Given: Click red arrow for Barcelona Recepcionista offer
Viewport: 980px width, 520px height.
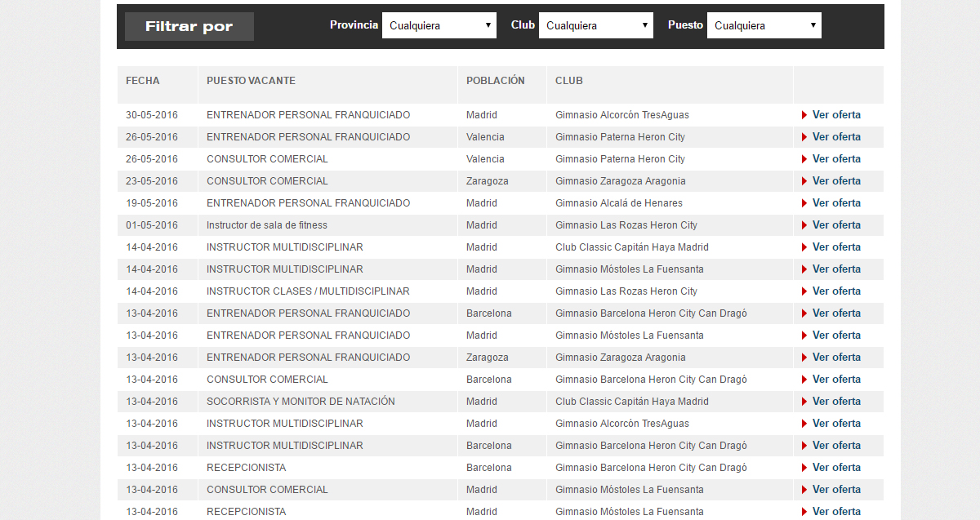Looking at the screenshot, I should (x=804, y=468).
